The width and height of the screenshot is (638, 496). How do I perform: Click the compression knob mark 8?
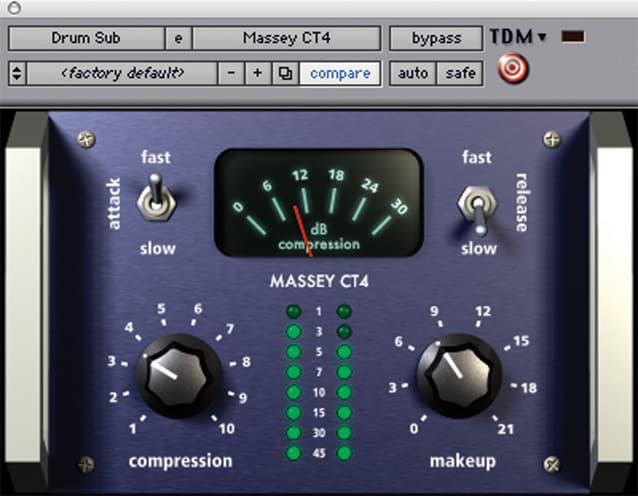[247, 362]
